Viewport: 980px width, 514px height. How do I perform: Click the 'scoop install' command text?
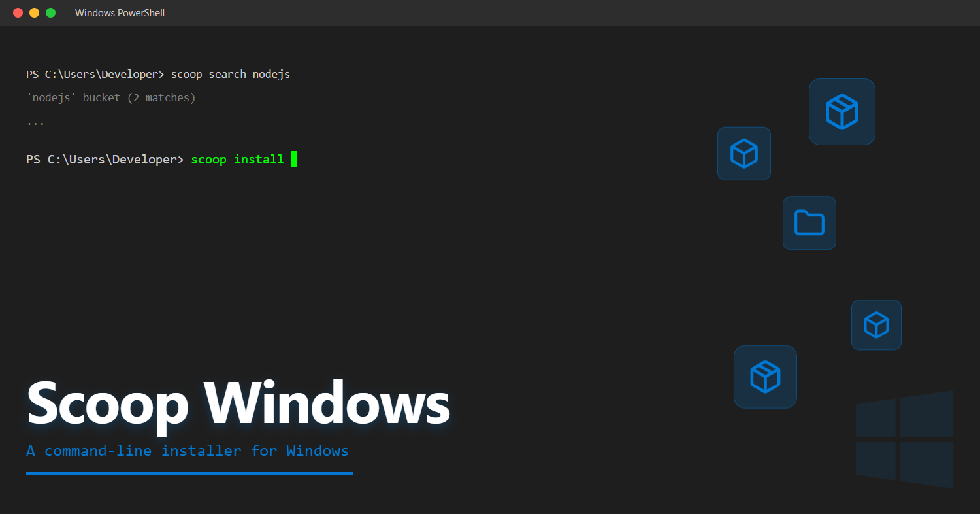coord(237,159)
